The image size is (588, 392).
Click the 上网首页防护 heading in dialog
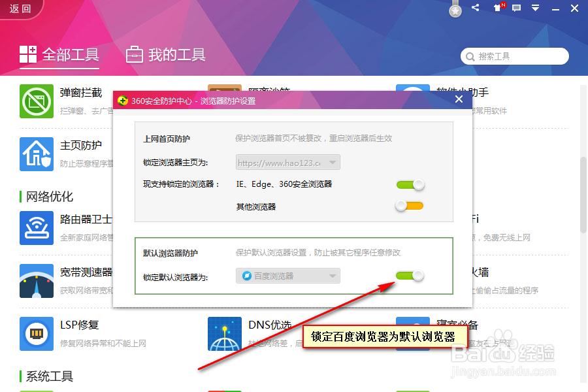pos(167,139)
